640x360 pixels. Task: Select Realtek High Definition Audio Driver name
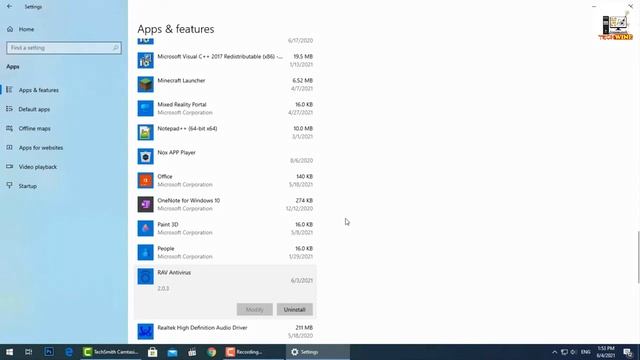click(x=202, y=327)
